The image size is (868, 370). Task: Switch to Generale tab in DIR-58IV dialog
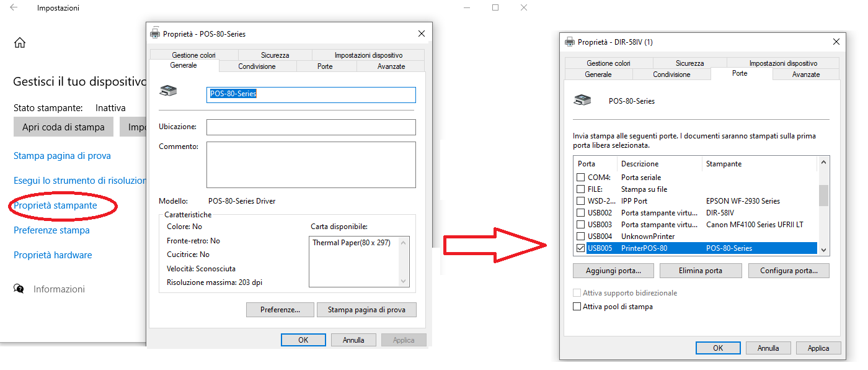[x=598, y=74]
